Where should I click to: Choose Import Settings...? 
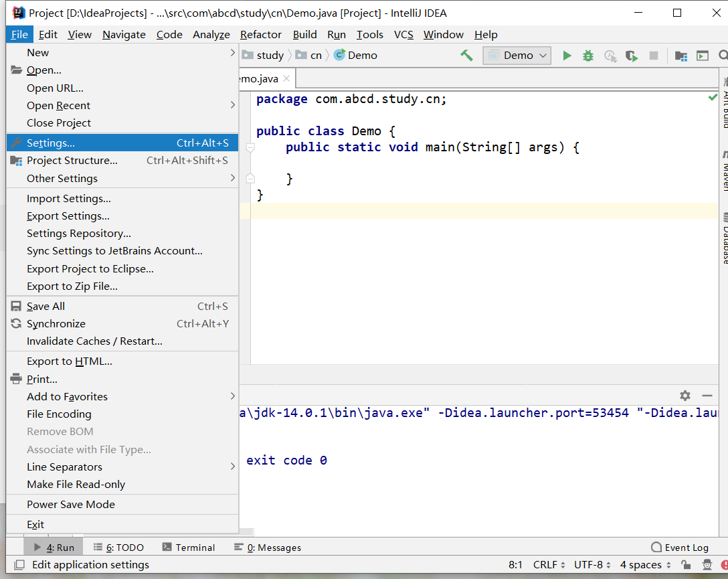pos(122,198)
